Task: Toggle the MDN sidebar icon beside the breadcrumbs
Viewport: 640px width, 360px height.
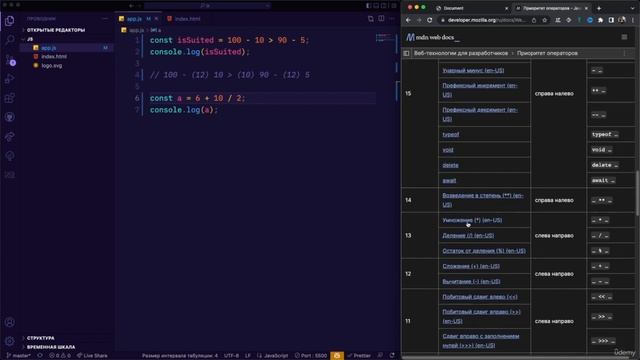Action: pos(406,53)
